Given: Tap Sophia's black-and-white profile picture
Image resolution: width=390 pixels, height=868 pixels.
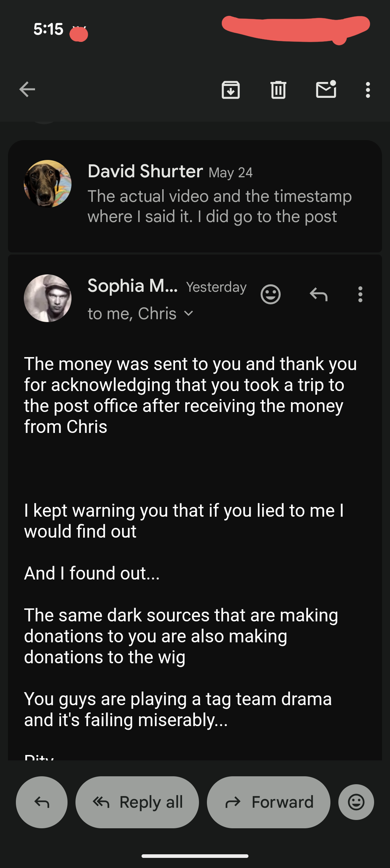Looking at the screenshot, I should coord(48,298).
